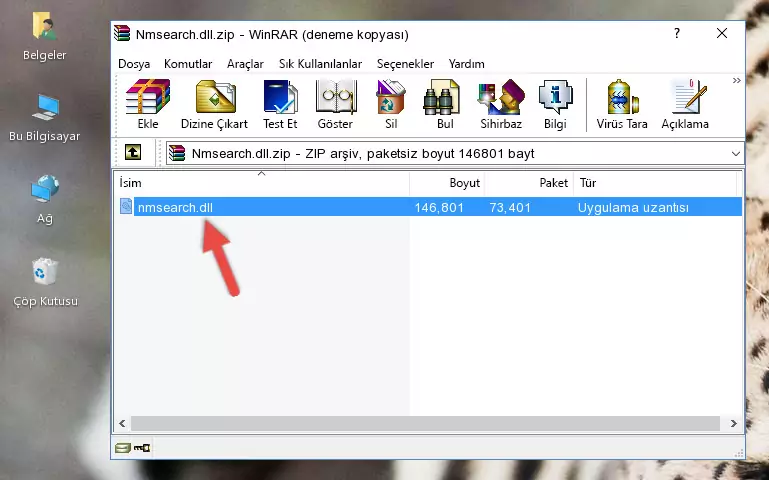The height and width of the screenshot is (480, 769).
Task: Show archive info with Bilgi icon
Action: [555, 97]
